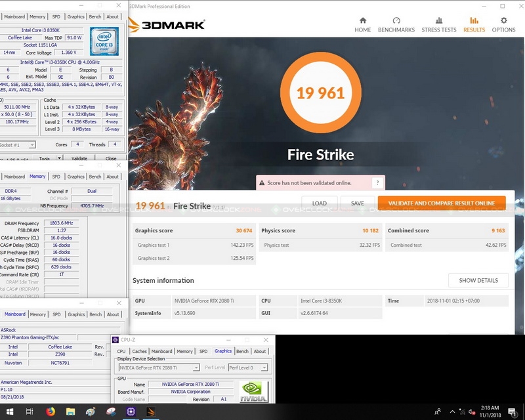Click the core speed value 5011.00 MHz in CPU-Z
The width and height of the screenshot is (525, 420).
coord(18,107)
